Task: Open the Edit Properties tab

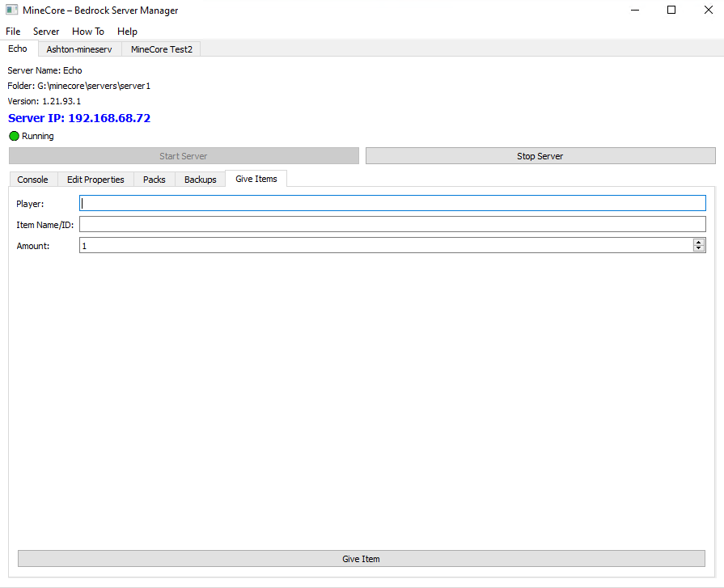Action: click(x=95, y=180)
